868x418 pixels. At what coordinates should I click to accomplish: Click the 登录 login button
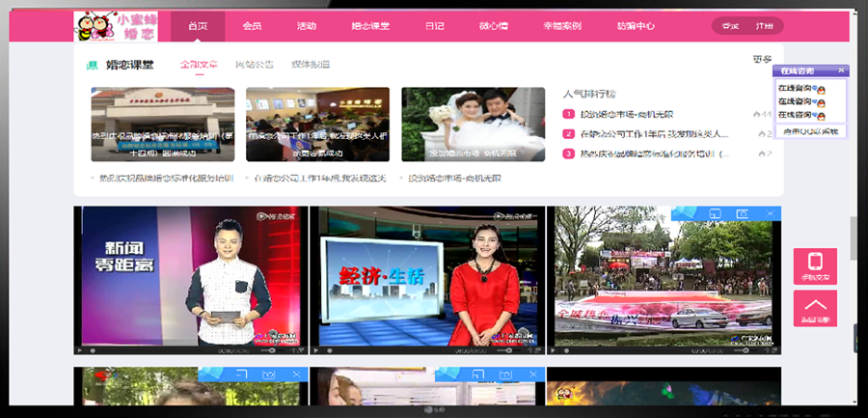730,26
